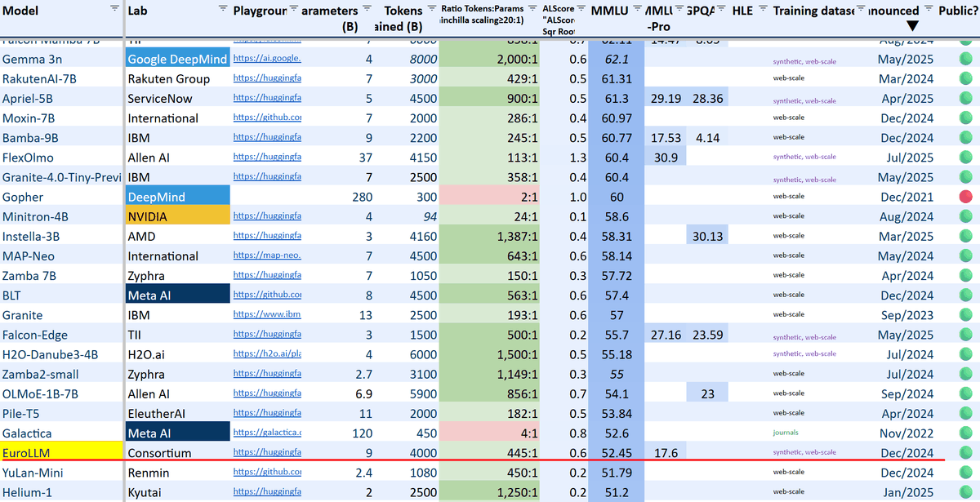Select the yellow NVIDIA lab cell
Viewport: 980px width, 502px height.
177,216
